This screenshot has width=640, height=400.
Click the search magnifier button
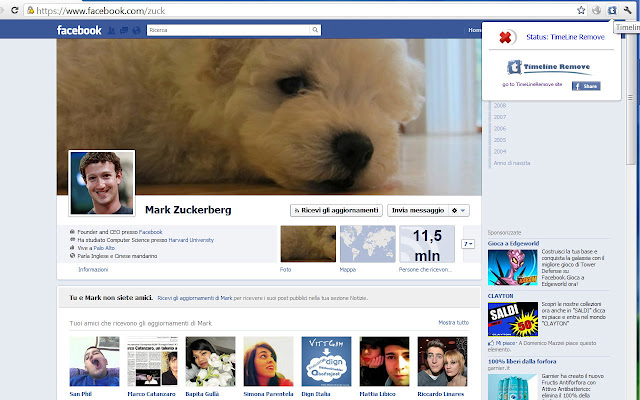[x=315, y=30]
